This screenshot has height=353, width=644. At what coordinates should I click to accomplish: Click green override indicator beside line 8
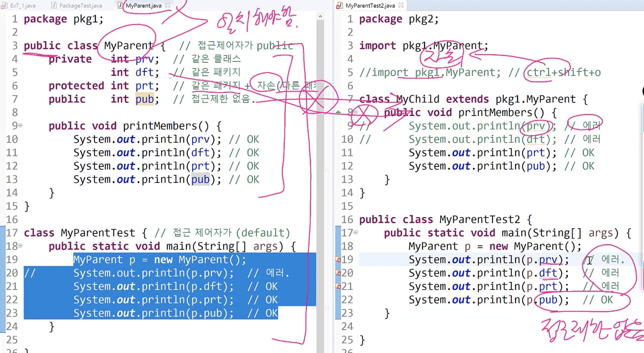(338, 112)
